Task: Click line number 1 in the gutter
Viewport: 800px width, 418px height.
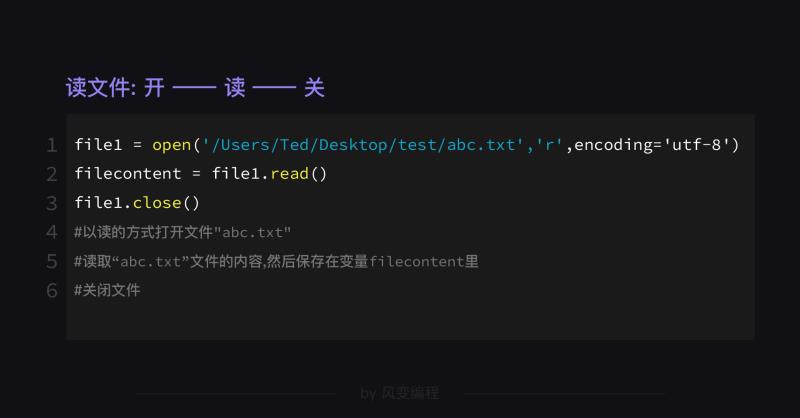Action: coord(51,145)
